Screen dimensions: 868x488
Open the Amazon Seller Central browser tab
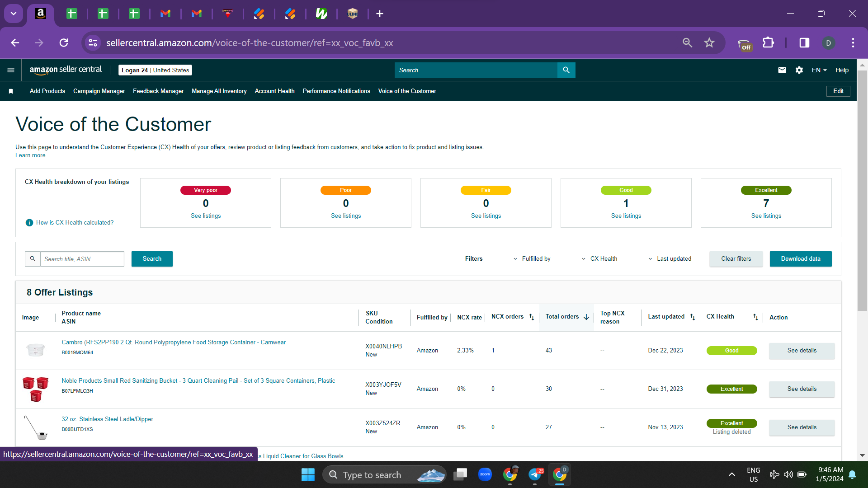(x=41, y=14)
